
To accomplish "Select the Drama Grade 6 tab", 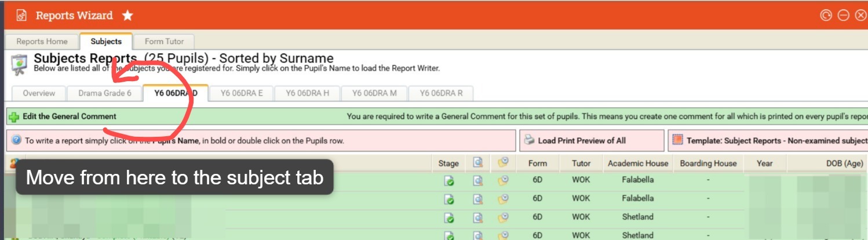I will (105, 93).
